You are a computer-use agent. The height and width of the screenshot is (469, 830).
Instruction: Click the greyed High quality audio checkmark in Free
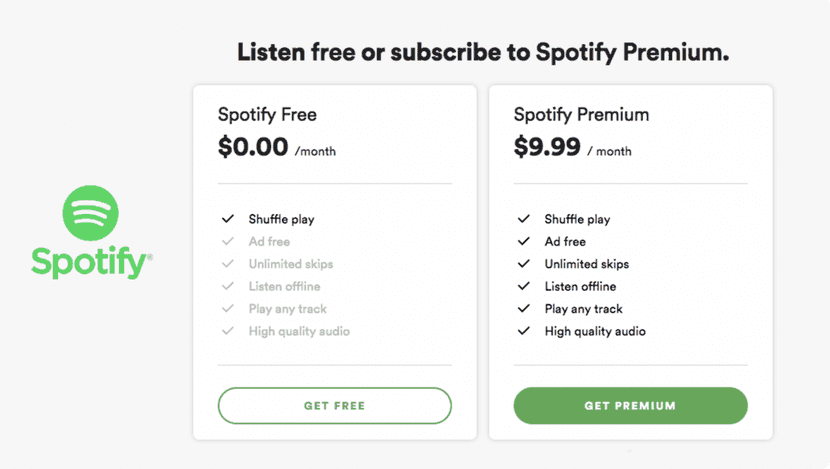coord(228,331)
